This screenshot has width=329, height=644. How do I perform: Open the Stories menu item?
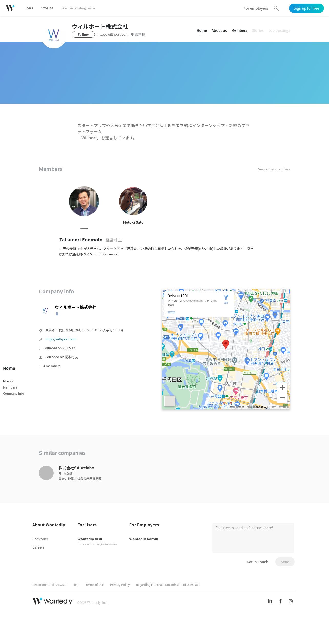pos(47,8)
